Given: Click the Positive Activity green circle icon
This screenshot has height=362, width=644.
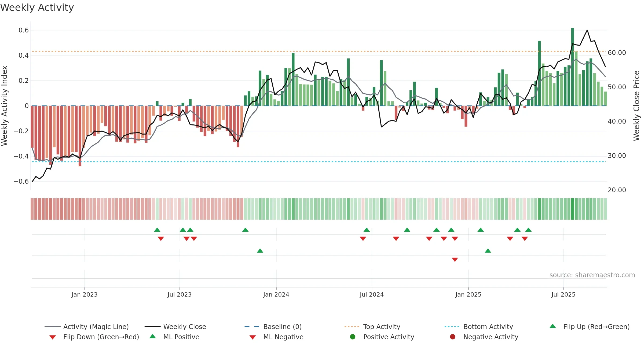Looking at the screenshot, I should (x=353, y=337).
